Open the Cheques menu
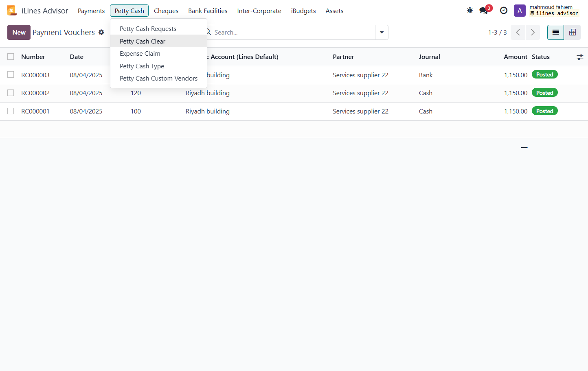This screenshot has width=588, height=371. click(166, 11)
